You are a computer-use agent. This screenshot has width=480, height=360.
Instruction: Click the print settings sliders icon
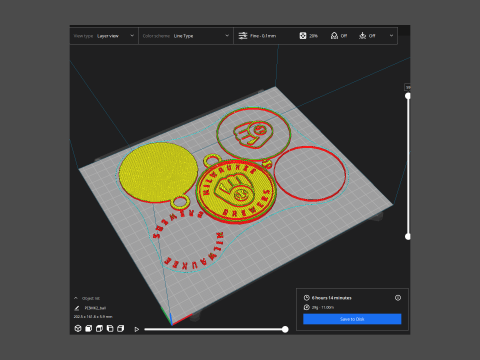click(x=243, y=36)
